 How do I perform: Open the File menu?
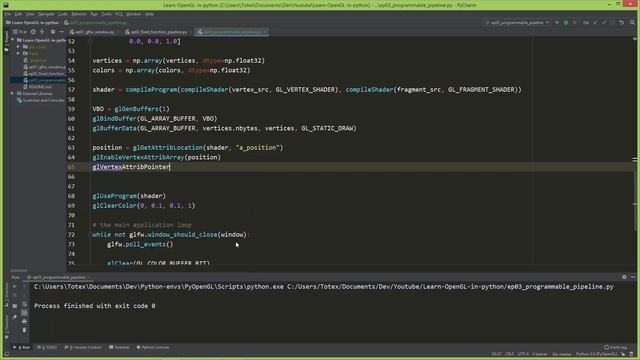coord(8,14)
